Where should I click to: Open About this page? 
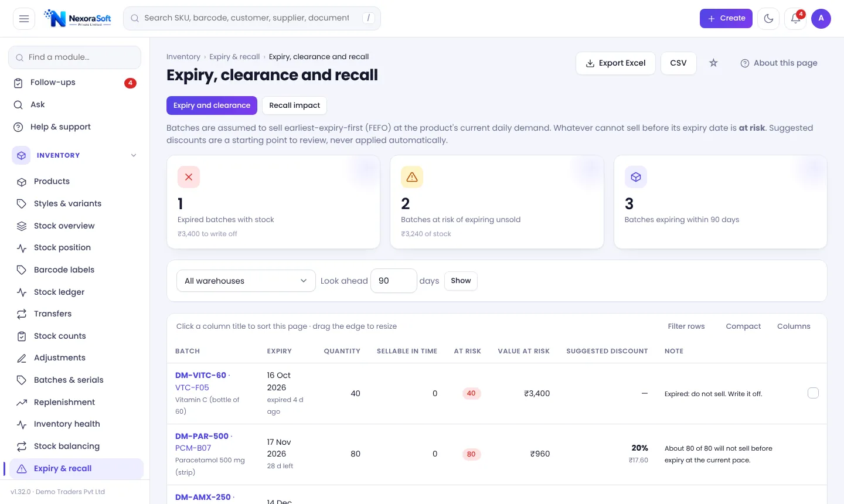pyautogui.click(x=778, y=63)
